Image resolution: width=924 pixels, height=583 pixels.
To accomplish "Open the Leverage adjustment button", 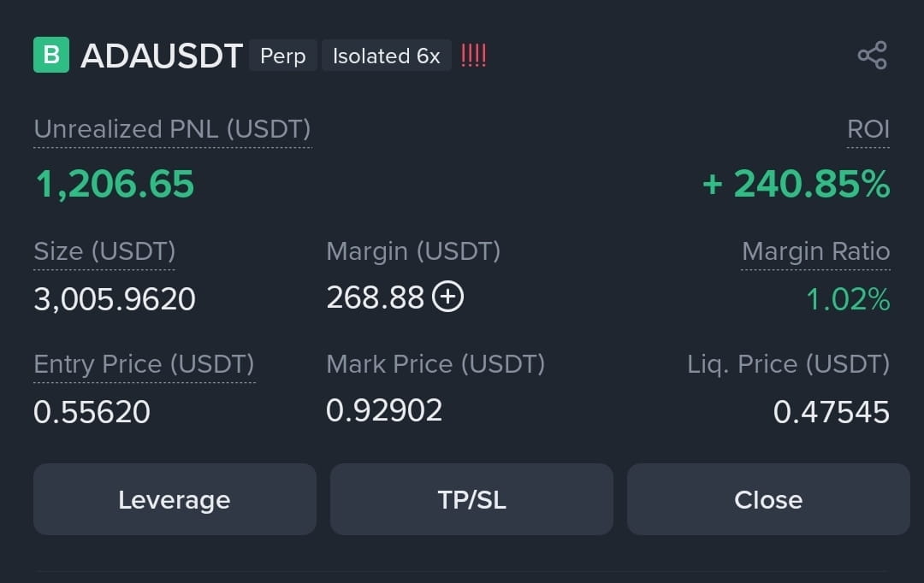I will click(175, 499).
